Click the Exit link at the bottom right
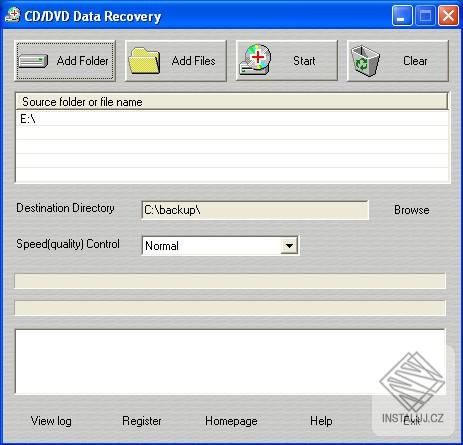The image size is (463, 445). click(x=412, y=421)
